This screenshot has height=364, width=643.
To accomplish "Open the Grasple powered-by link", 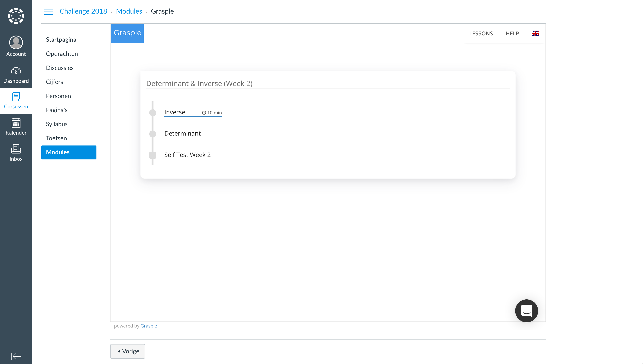I will pos(149,326).
